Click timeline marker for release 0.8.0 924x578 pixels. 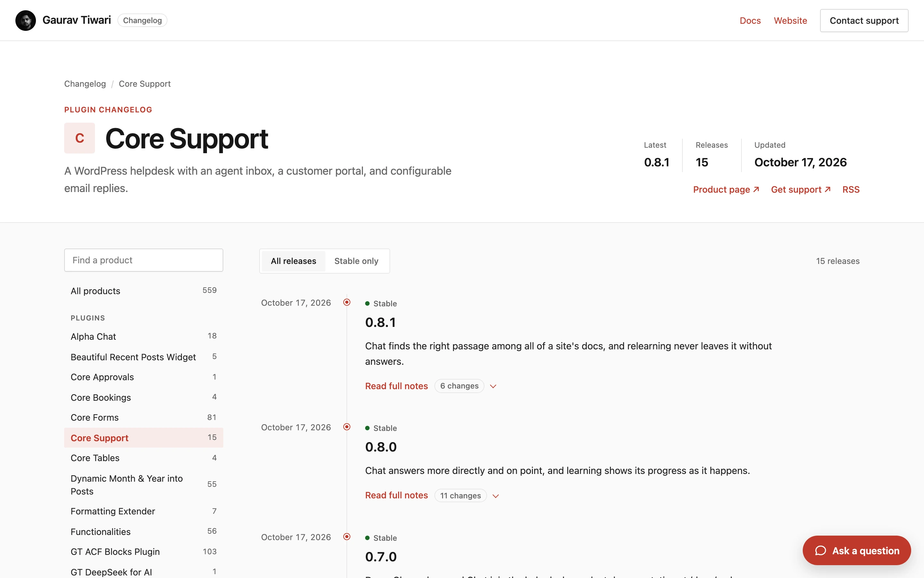(347, 427)
